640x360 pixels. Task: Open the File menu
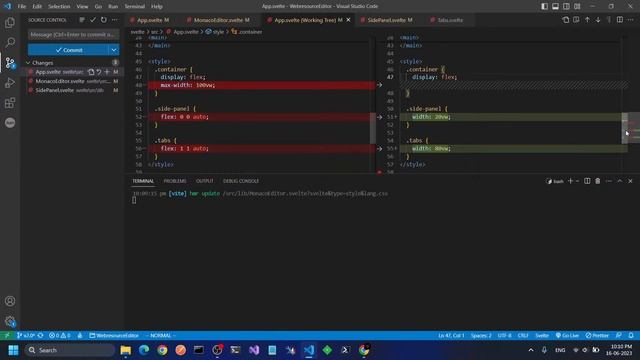click(22, 7)
